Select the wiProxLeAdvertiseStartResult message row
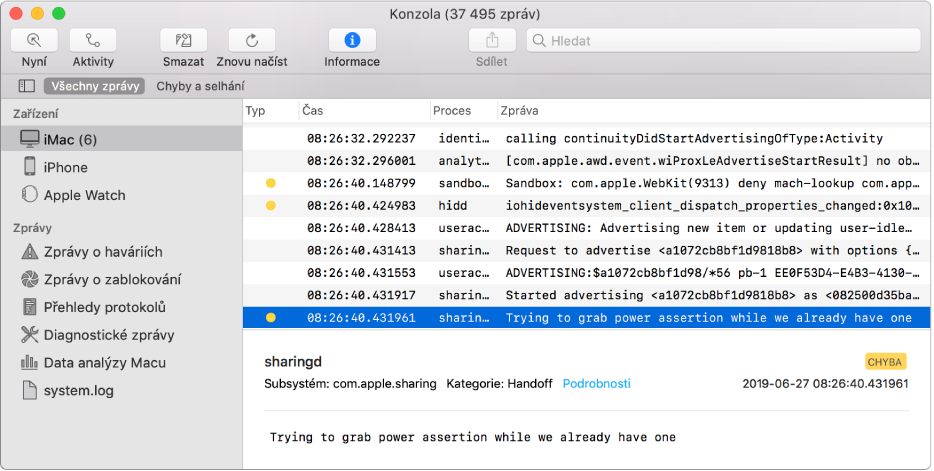934x471 pixels. pyautogui.click(x=587, y=161)
